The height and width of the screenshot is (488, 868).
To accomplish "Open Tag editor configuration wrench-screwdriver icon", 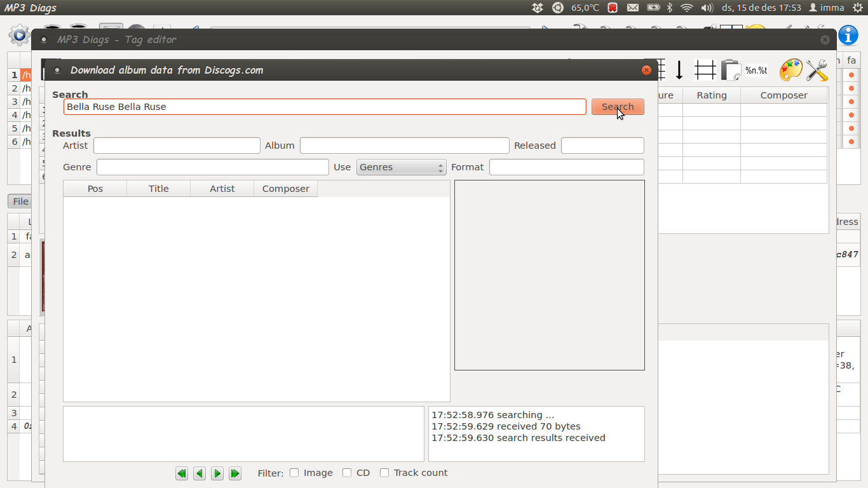I will tap(817, 70).
